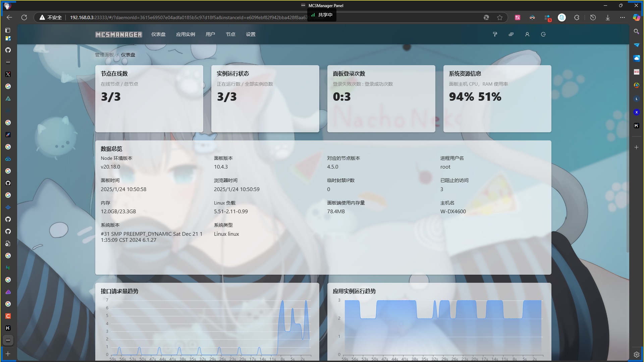Click the logout icon in the panel header

pyautogui.click(x=543, y=34)
